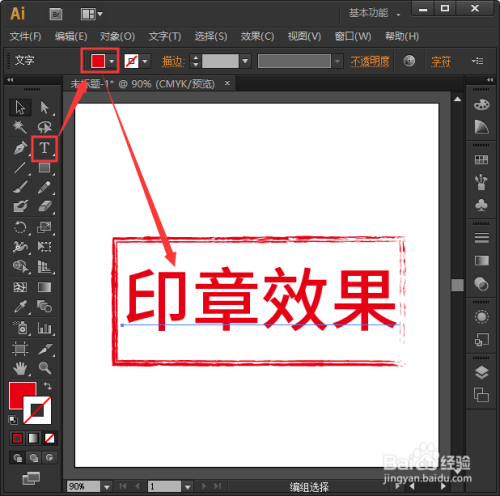500x496 pixels.
Task: Select the Line Segment tool
Action: [20, 167]
